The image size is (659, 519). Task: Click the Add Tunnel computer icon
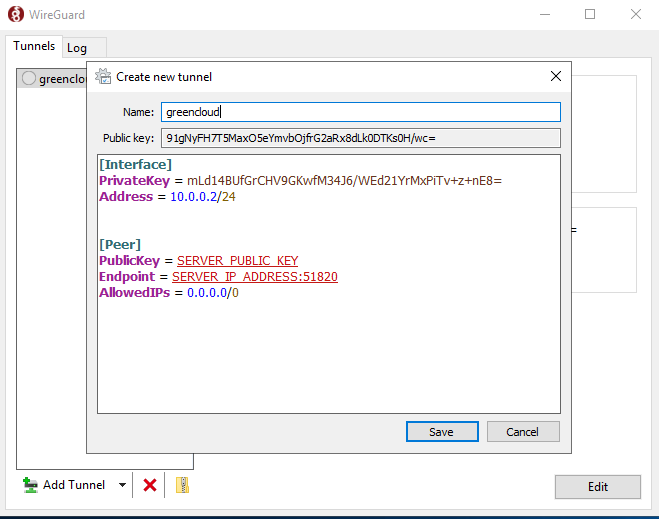[30, 485]
